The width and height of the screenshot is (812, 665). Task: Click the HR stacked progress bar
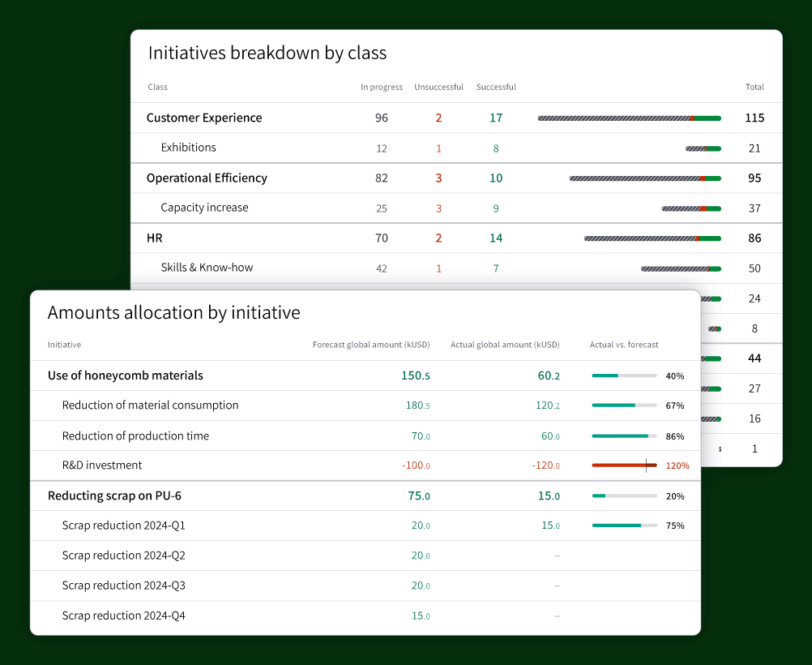(652, 239)
